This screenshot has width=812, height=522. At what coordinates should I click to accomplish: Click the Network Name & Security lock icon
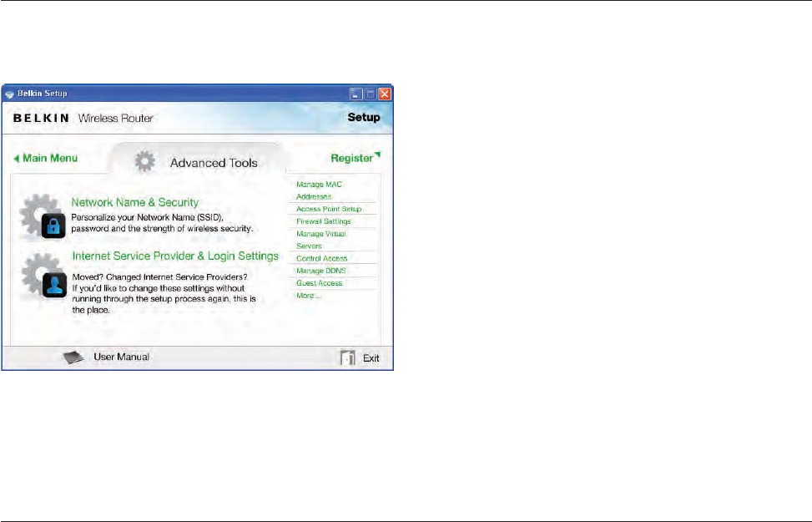coord(53,226)
